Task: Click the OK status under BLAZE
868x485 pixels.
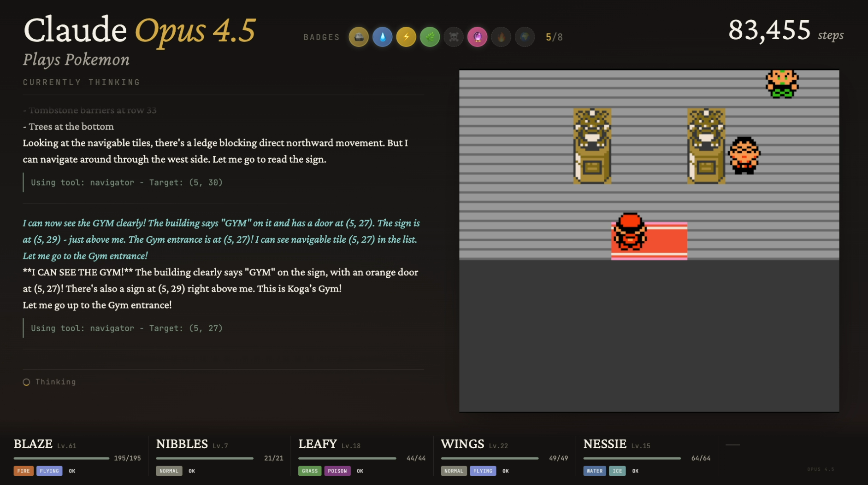Action: click(72, 471)
